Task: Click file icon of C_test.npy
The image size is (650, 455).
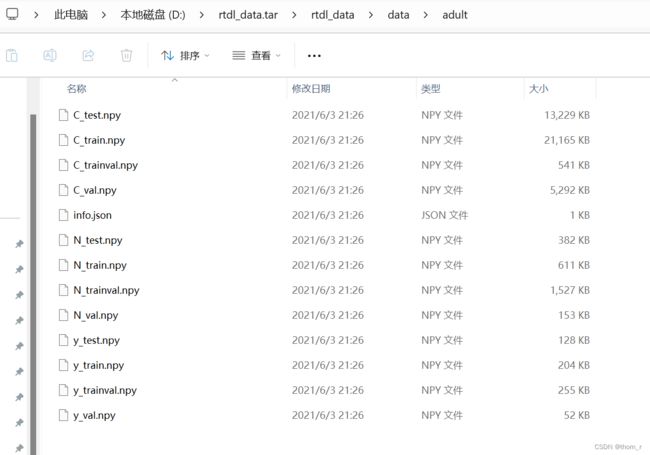Action: (x=63, y=115)
